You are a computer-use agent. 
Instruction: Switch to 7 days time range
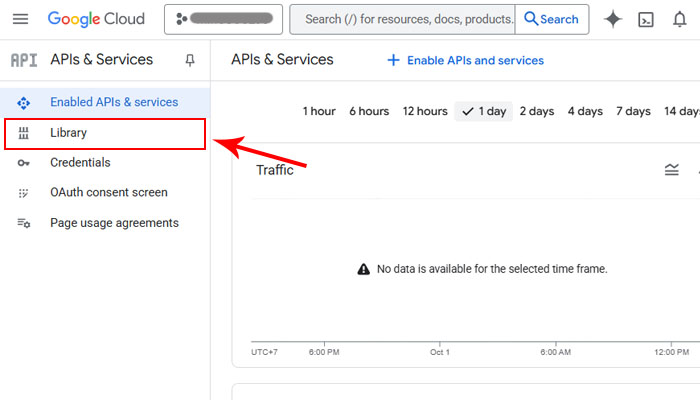pos(633,111)
